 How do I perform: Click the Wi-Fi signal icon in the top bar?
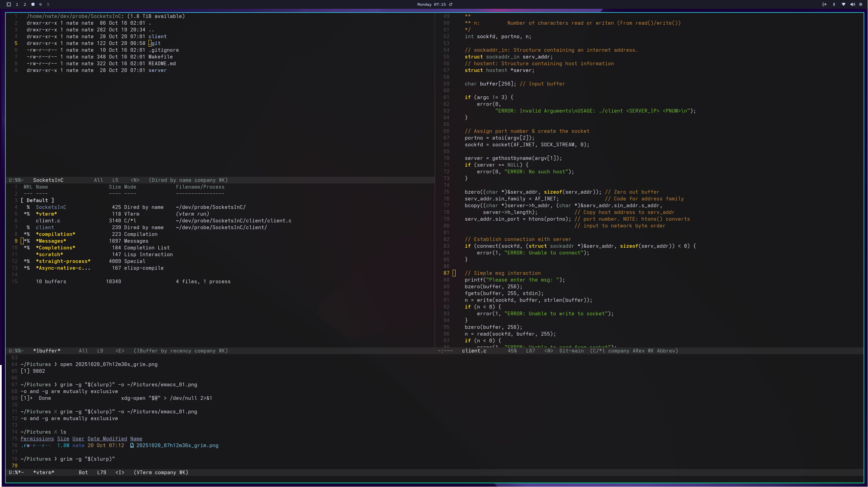843,5
